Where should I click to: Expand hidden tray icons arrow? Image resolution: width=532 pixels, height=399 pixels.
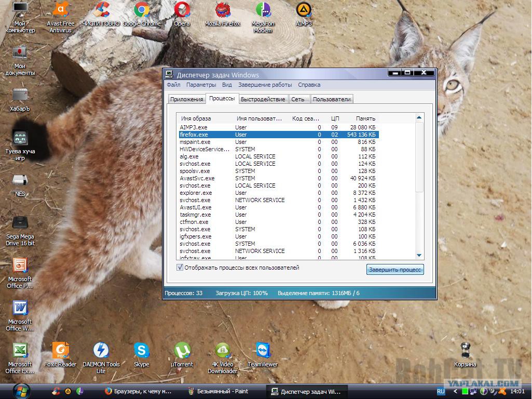[455, 392]
